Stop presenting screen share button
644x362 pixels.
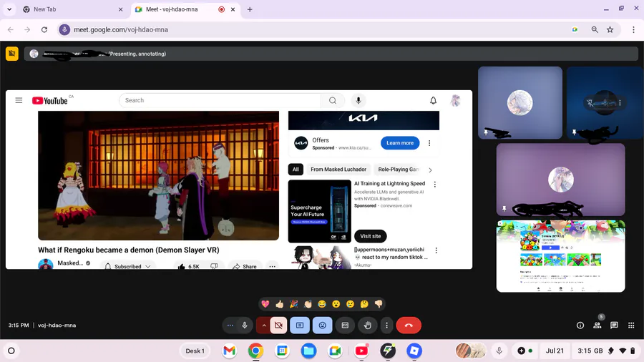pyautogui.click(x=300, y=326)
